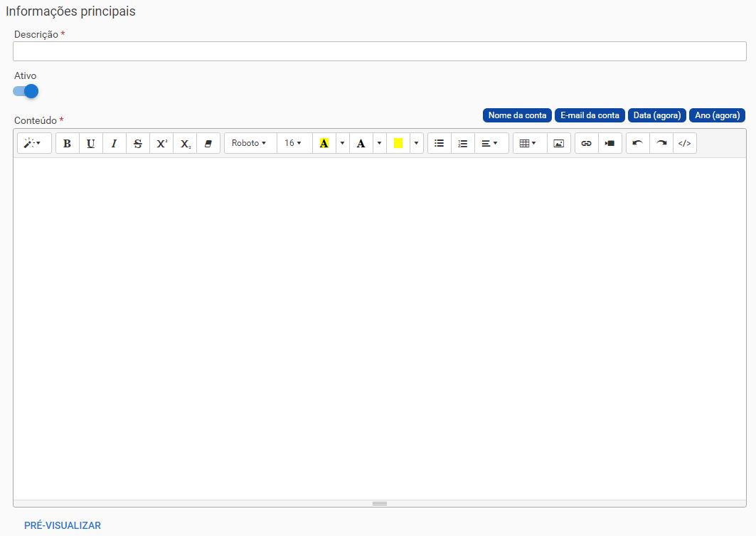Click inside the Conteúdo editor area
756x536 pixels.
(x=380, y=329)
